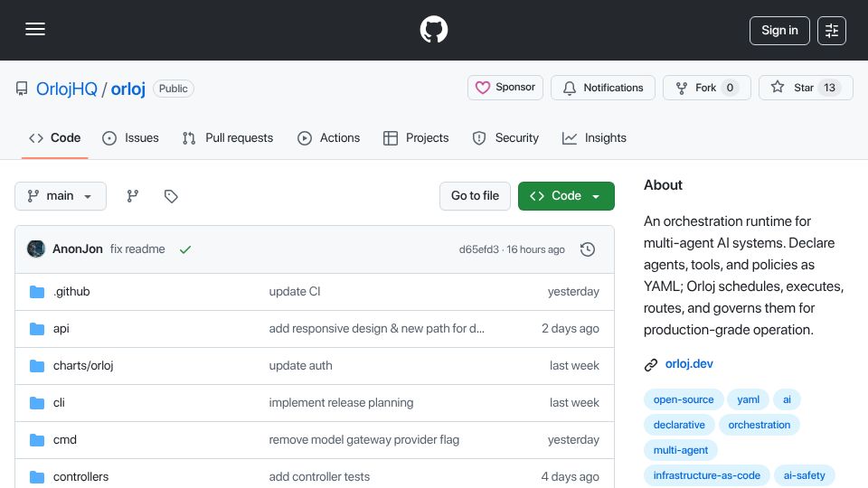
Task: Expand the green Code dropdown
Action: pos(566,196)
